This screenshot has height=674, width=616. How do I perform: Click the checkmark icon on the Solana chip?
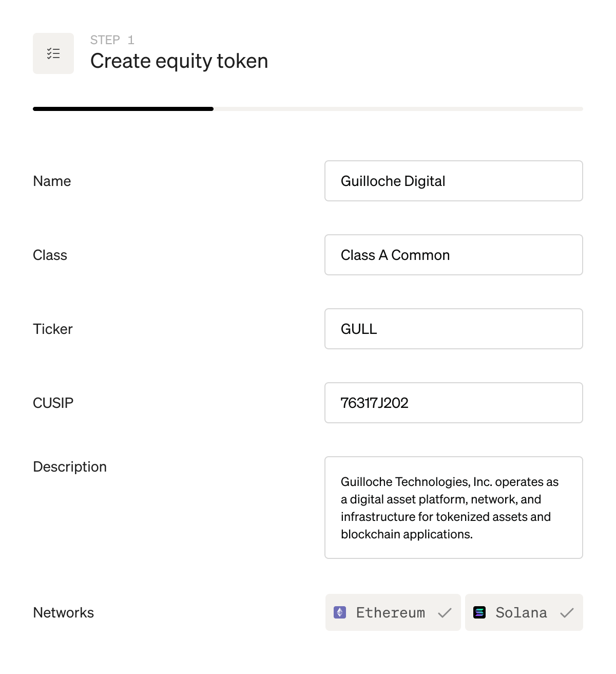[568, 612]
